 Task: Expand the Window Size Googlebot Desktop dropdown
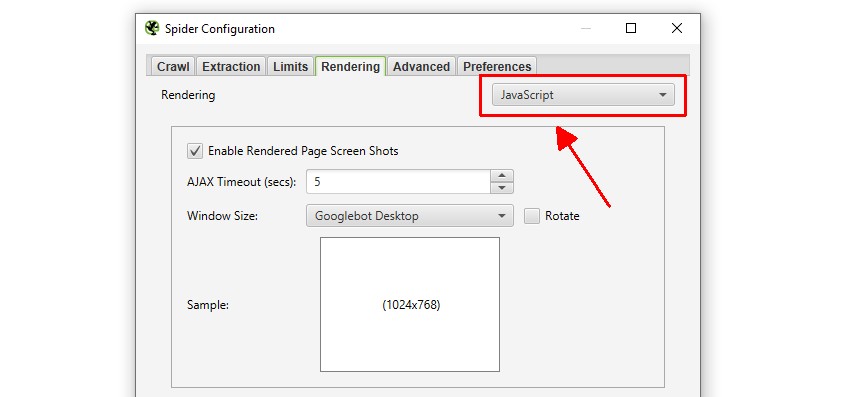tap(410, 216)
